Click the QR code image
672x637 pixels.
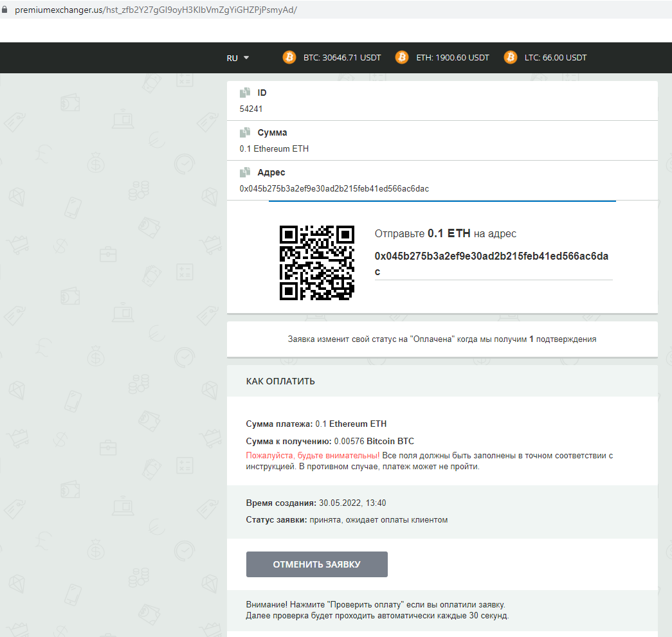click(x=317, y=263)
